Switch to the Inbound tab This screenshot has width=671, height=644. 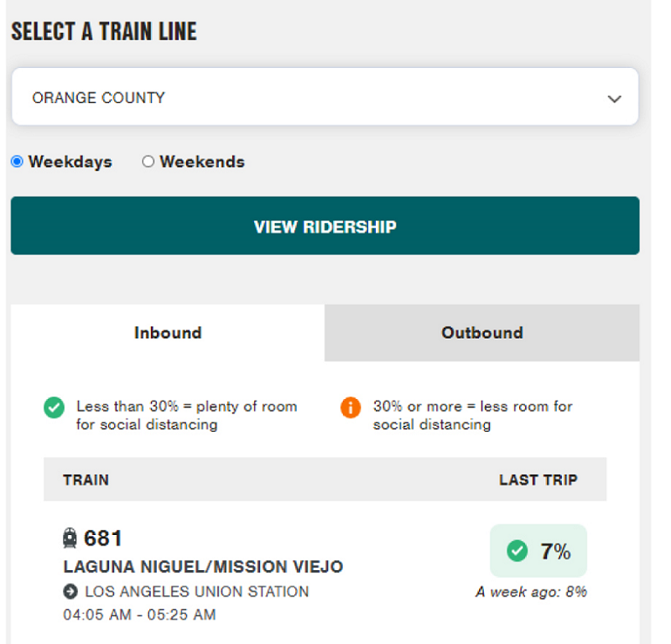pyautogui.click(x=168, y=333)
